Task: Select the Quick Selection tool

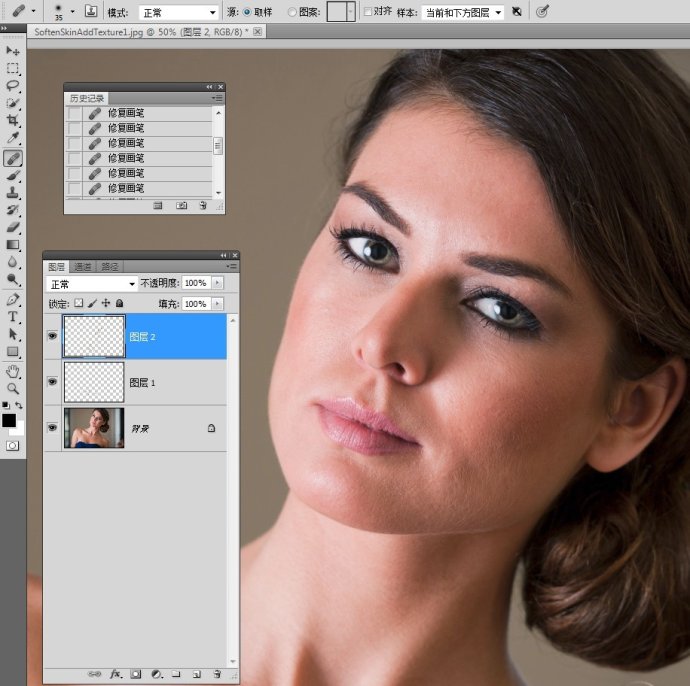Action: [x=13, y=103]
